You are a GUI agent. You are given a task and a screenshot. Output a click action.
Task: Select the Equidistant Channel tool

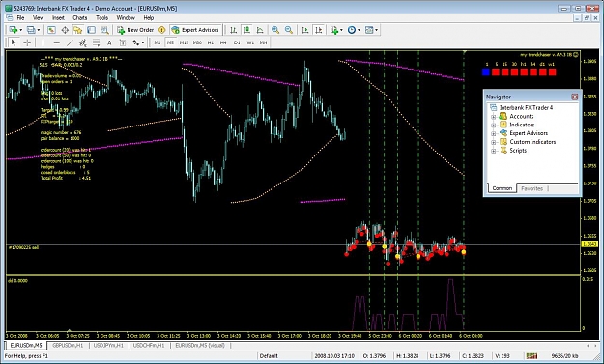83,42
